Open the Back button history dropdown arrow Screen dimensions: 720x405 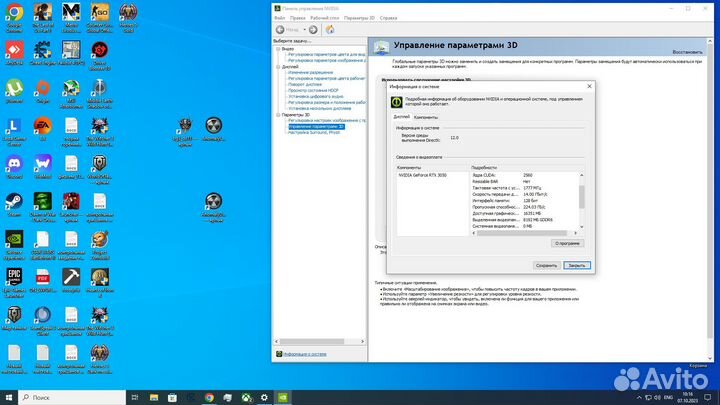coord(304,29)
